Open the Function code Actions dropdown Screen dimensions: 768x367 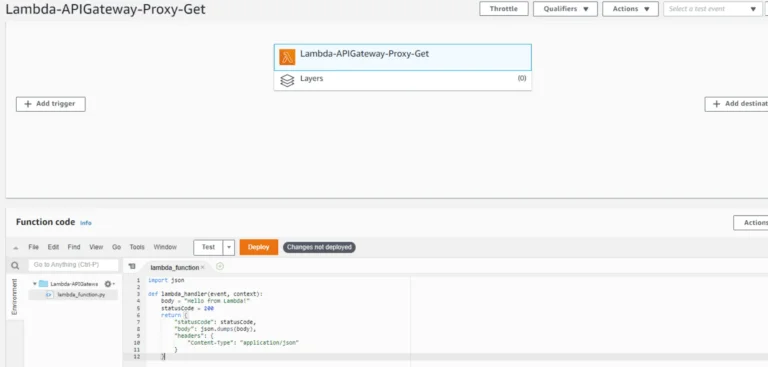coord(750,222)
